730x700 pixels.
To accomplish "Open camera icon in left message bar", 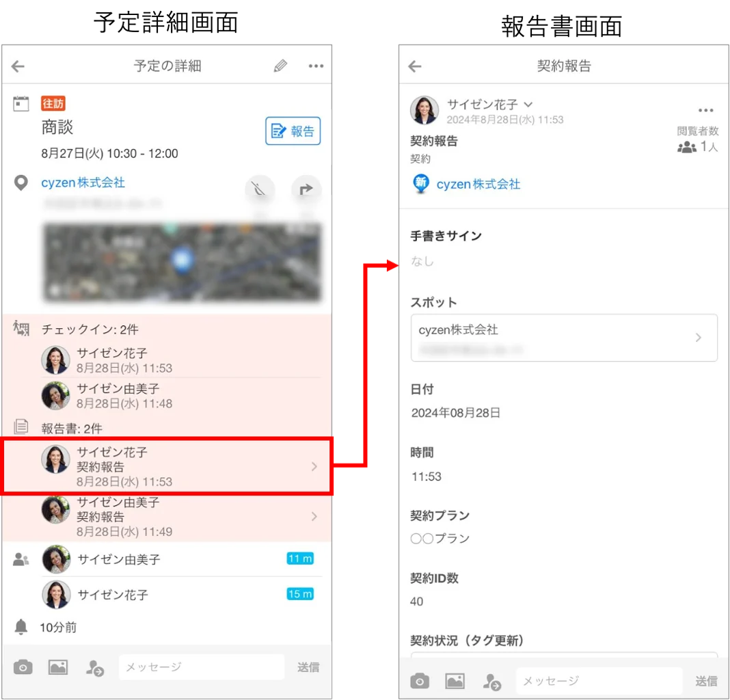I will click(x=23, y=667).
